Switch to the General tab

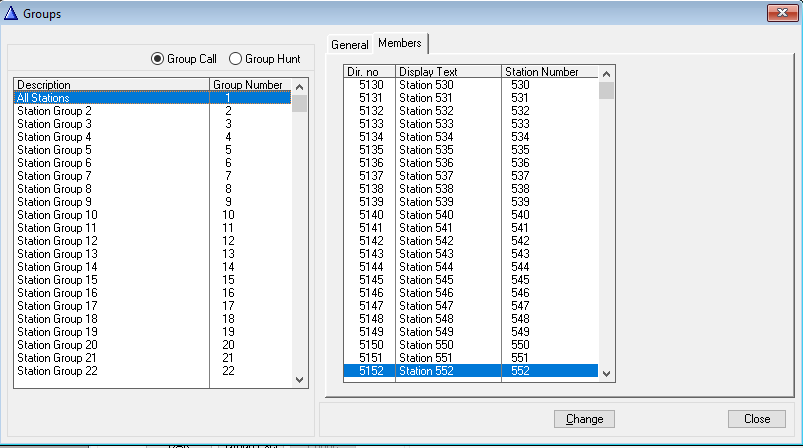point(350,45)
